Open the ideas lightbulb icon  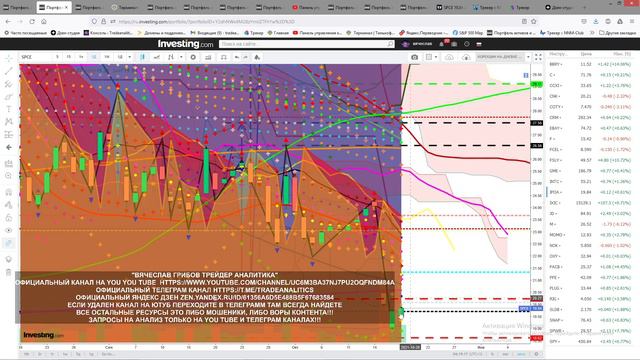[9, 259]
